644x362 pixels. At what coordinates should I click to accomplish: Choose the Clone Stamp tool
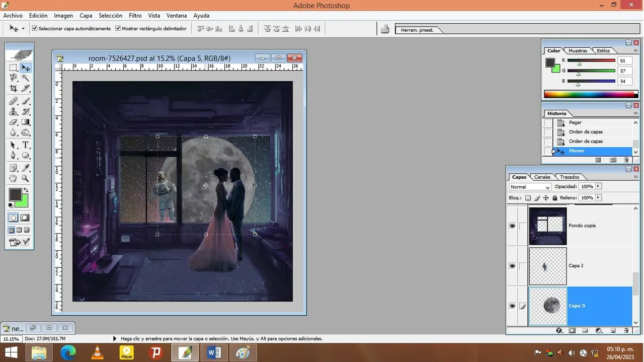[13, 111]
